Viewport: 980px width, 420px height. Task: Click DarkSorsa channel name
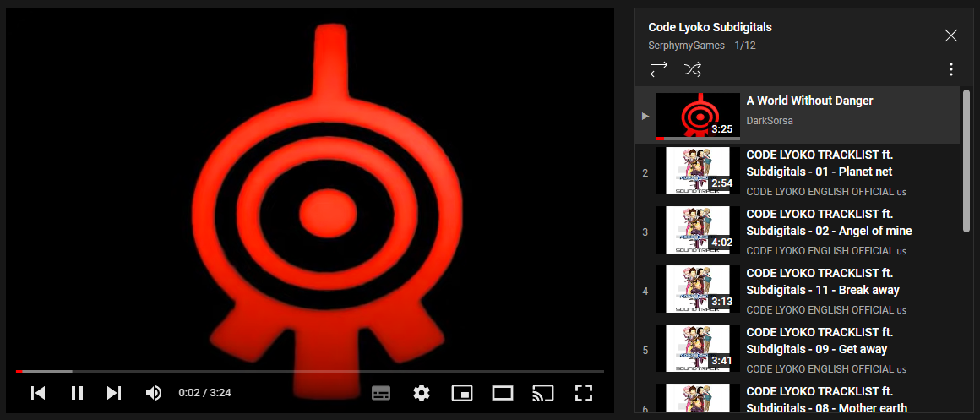tap(770, 121)
